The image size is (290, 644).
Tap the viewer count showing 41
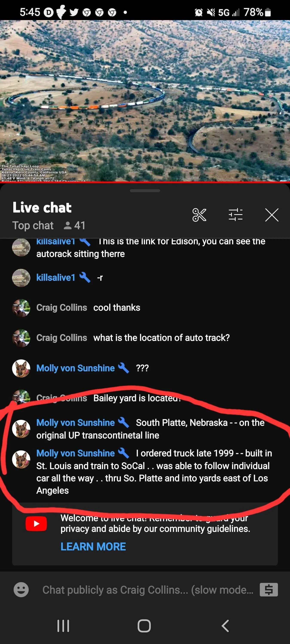(75, 225)
